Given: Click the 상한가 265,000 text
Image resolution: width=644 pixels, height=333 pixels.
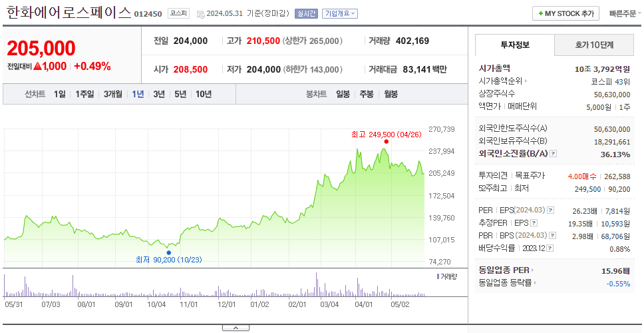Looking at the screenshot, I should coord(313,41).
